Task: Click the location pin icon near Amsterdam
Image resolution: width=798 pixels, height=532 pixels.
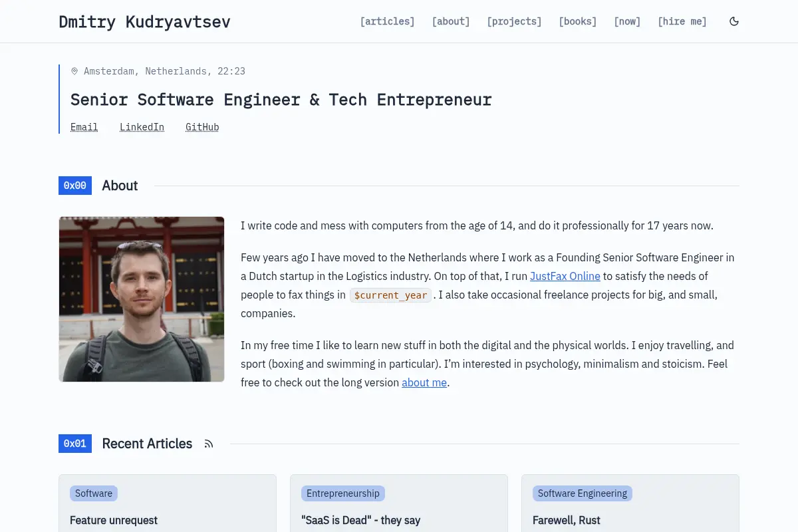Action: coord(74,71)
